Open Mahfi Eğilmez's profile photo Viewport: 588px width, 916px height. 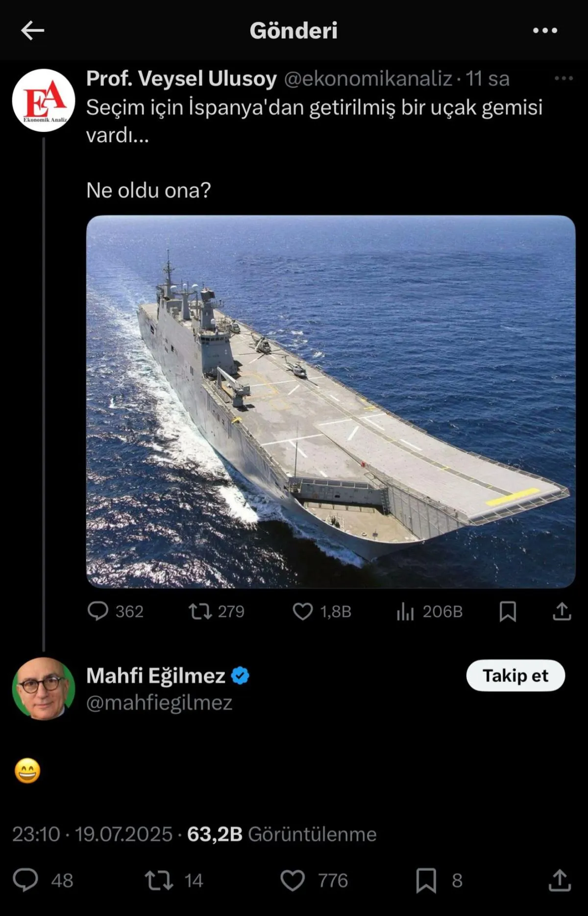coord(44,688)
